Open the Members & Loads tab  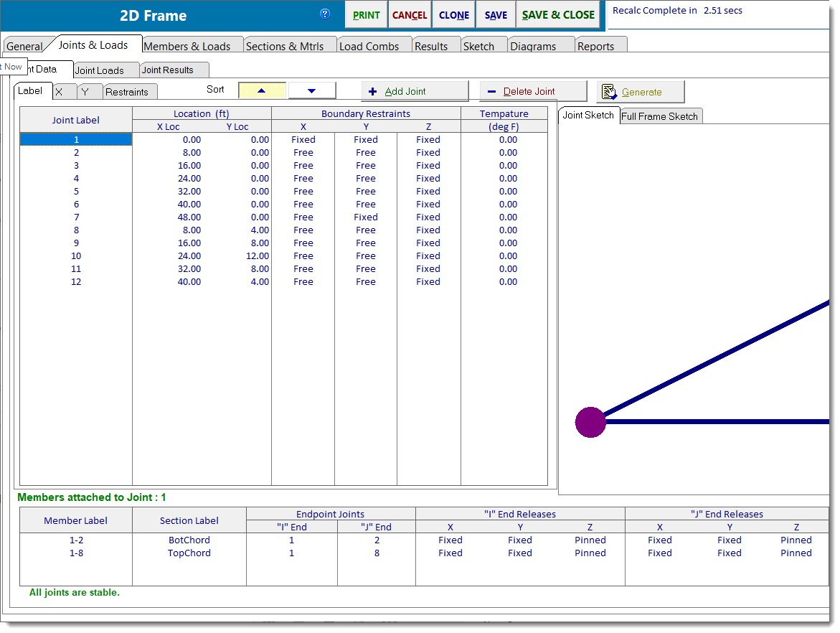click(x=187, y=46)
